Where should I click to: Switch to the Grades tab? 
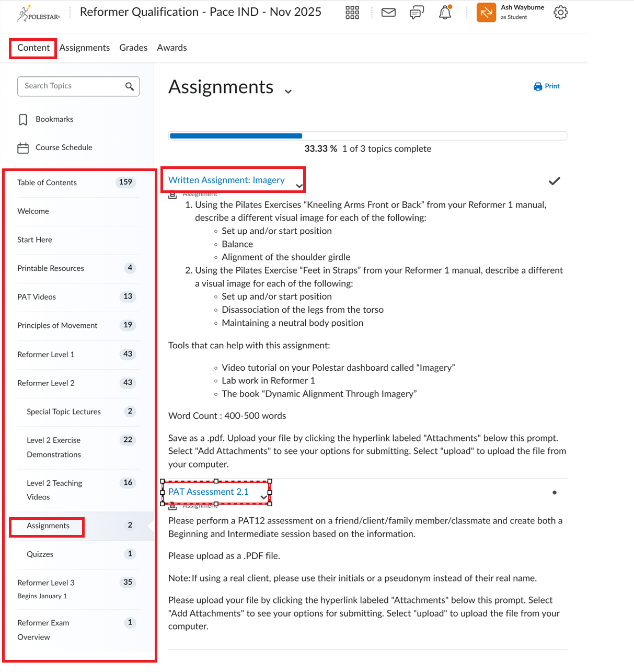click(x=133, y=48)
